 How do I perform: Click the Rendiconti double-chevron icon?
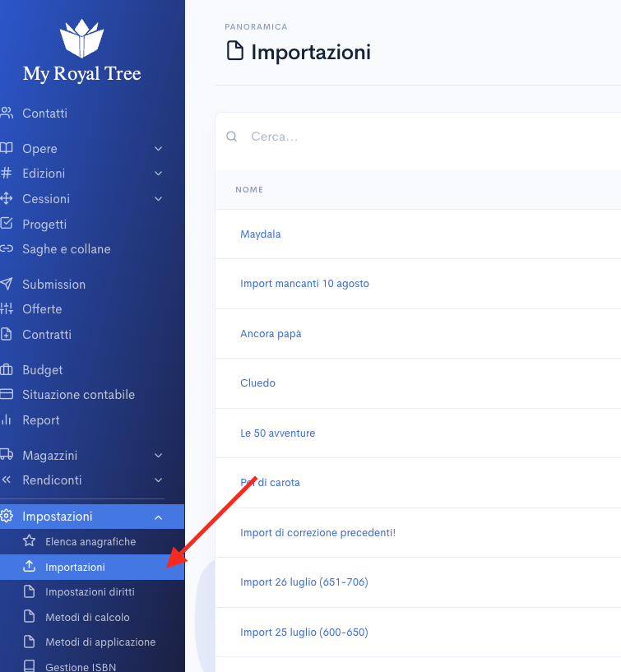tap(7, 480)
